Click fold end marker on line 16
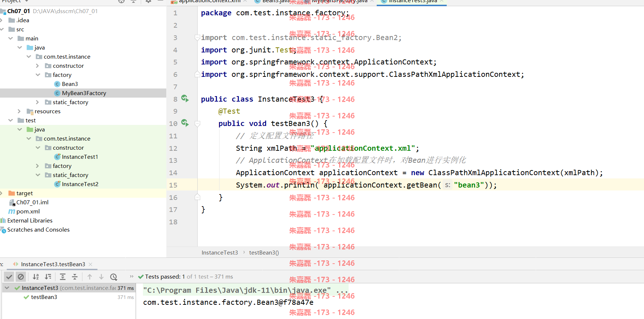644x319 pixels. (x=197, y=197)
